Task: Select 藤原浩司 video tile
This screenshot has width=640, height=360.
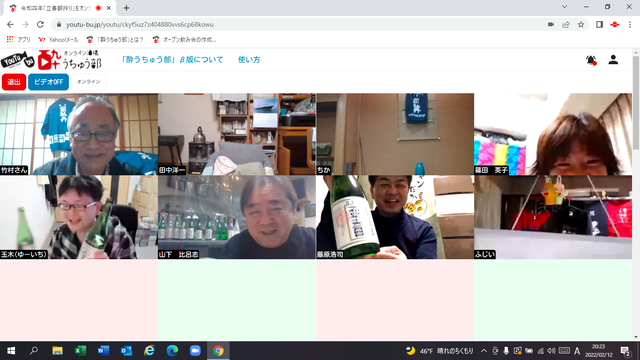Action: point(395,217)
